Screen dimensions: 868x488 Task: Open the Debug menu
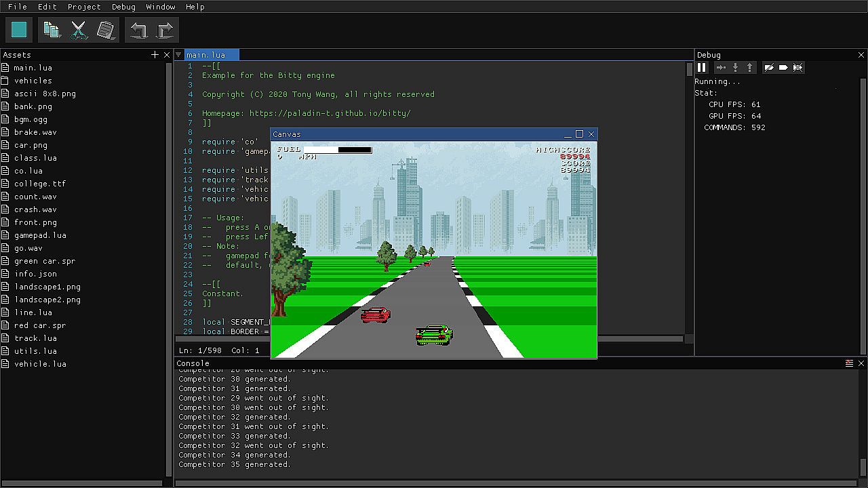tap(123, 7)
